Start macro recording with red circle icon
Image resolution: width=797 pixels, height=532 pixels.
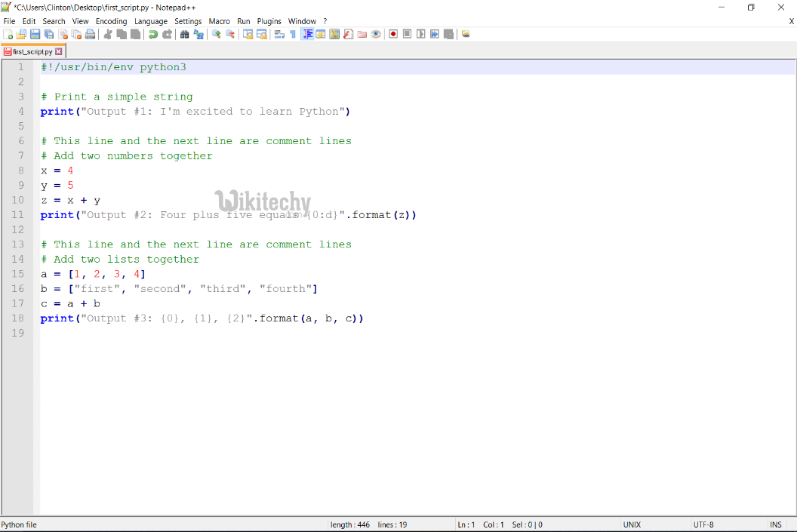393,34
